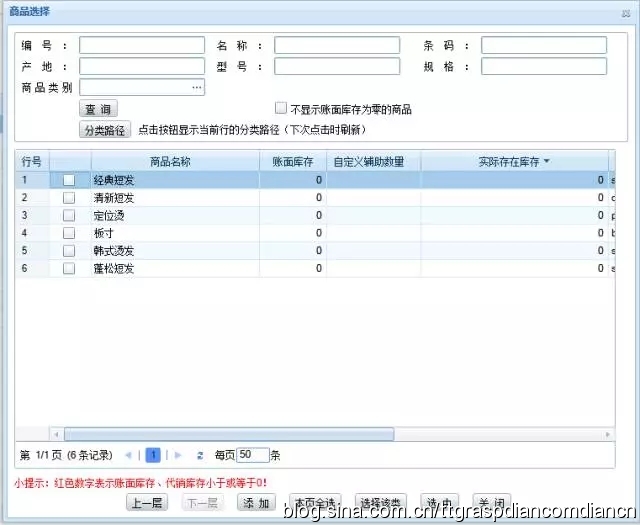640x525 pixels.
Task: Click the 账面库存 column header
Action: [293, 161]
